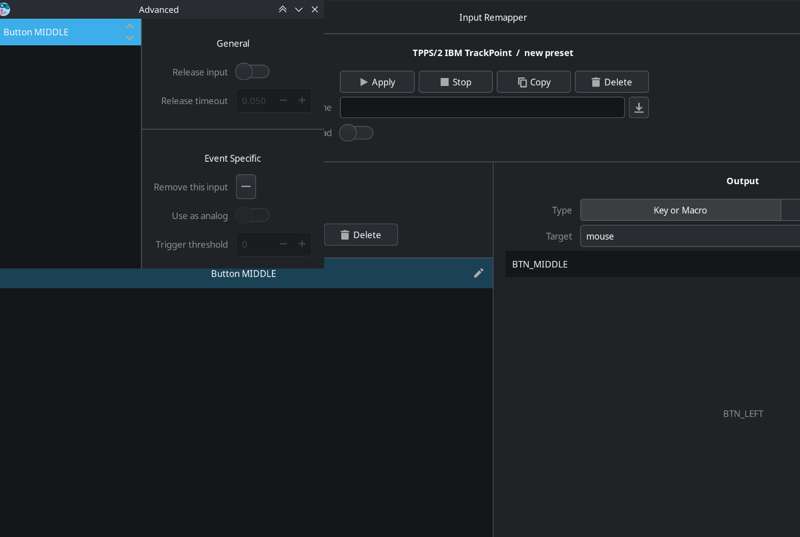Click the Trigger threshold label

pyautogui.click(x=191, y=245)
